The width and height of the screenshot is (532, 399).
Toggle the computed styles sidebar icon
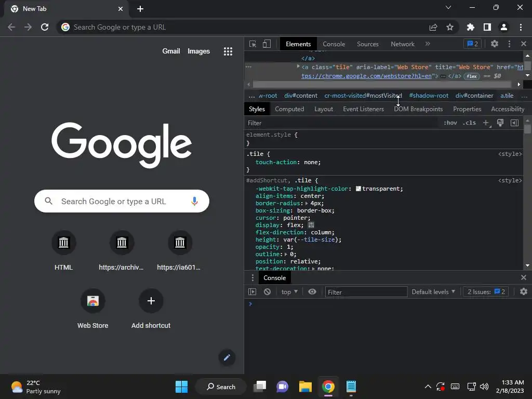pyautogui.click(x=515, y=123)
